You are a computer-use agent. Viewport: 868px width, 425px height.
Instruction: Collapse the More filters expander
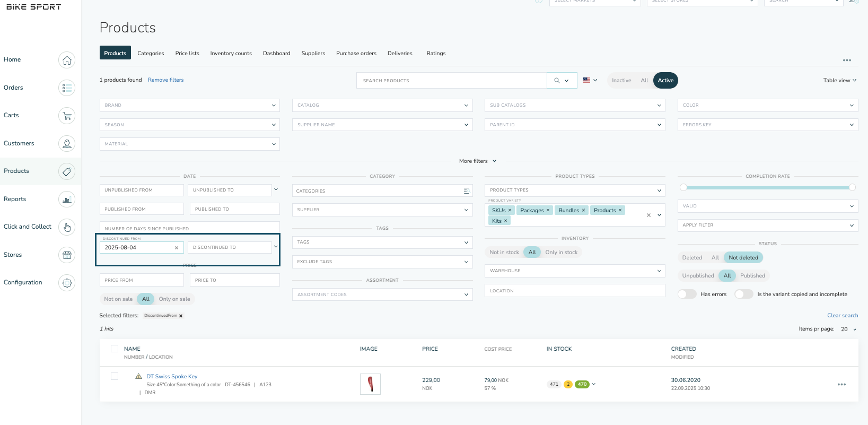(x=478, y=161)
